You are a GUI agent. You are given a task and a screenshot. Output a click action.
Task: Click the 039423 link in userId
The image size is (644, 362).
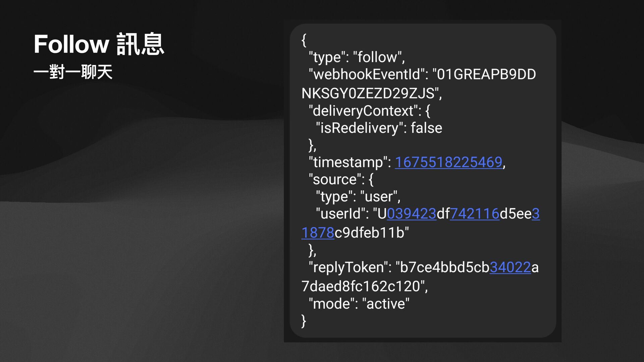point(412,214)
